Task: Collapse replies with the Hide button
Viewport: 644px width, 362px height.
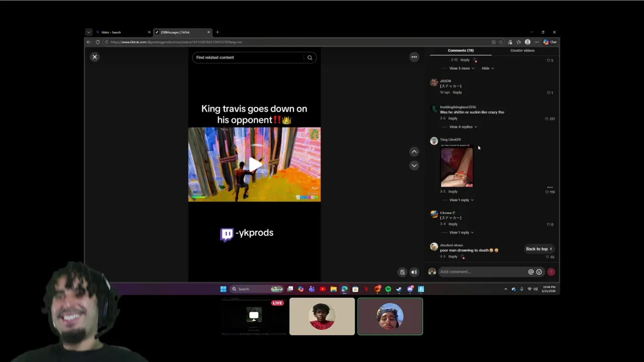Action: point(488,68)
